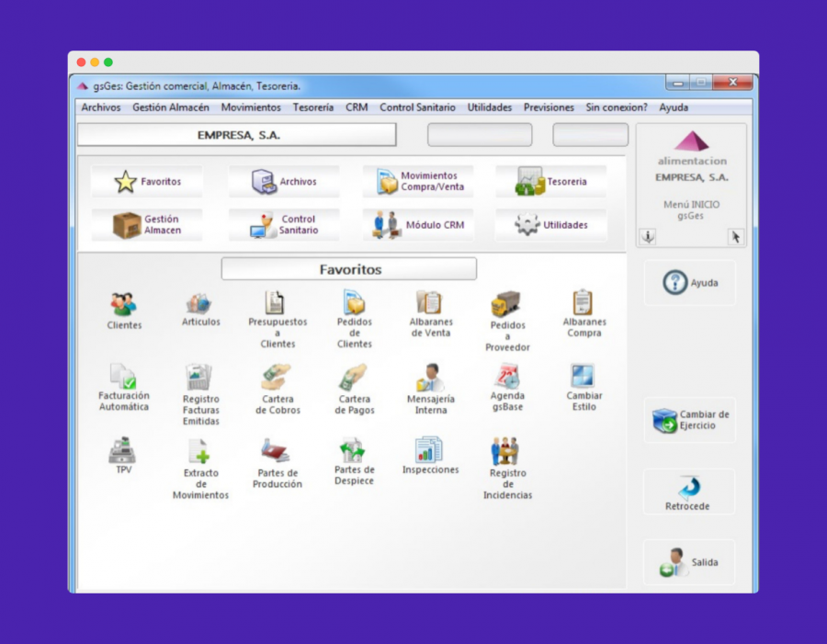
Task: Open Registro de Incidencias
Action: click(507, 469)
